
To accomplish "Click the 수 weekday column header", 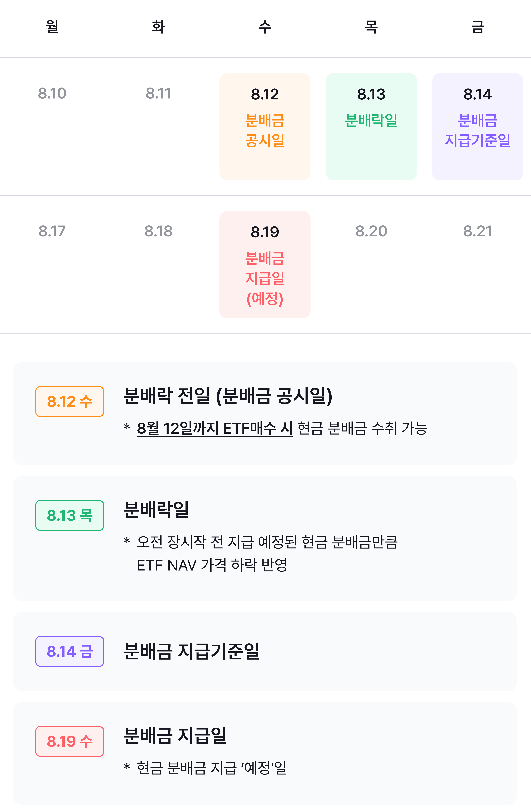I will pos(265,27).
